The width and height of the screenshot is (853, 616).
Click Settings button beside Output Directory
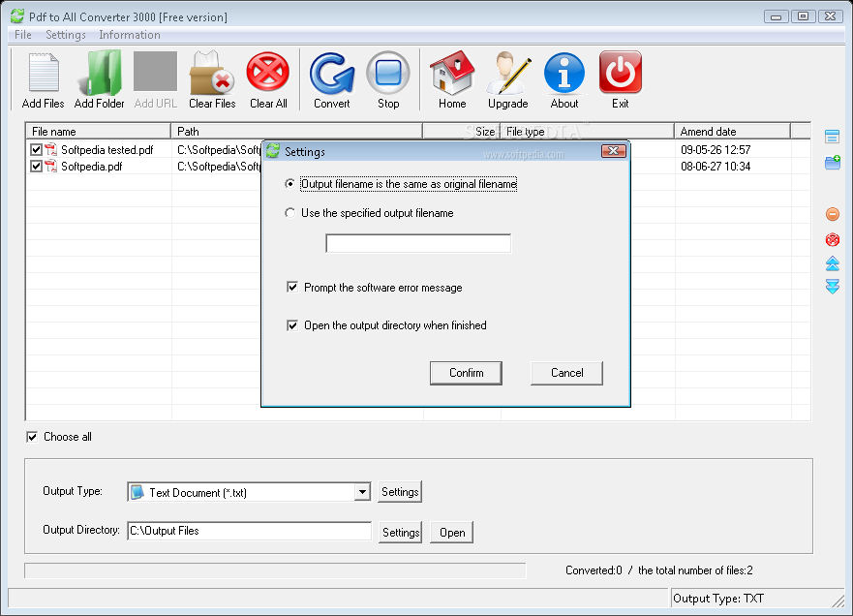tap(401, 532)
